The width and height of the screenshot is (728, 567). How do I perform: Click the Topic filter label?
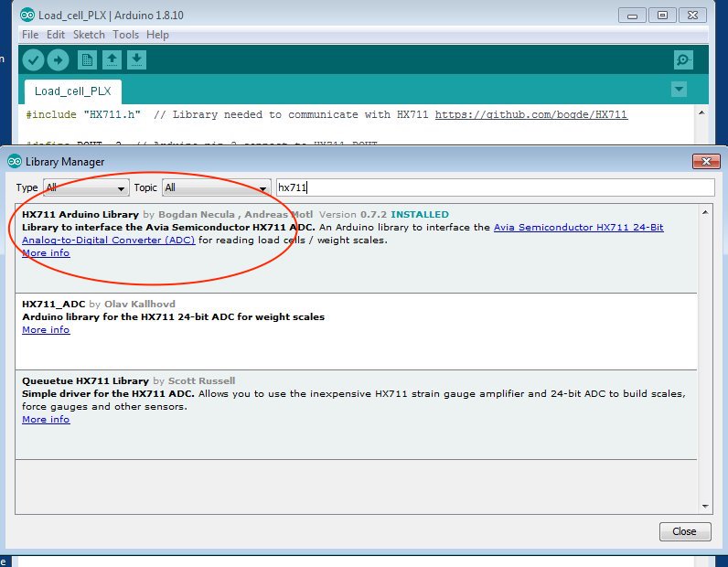(145, 187)
